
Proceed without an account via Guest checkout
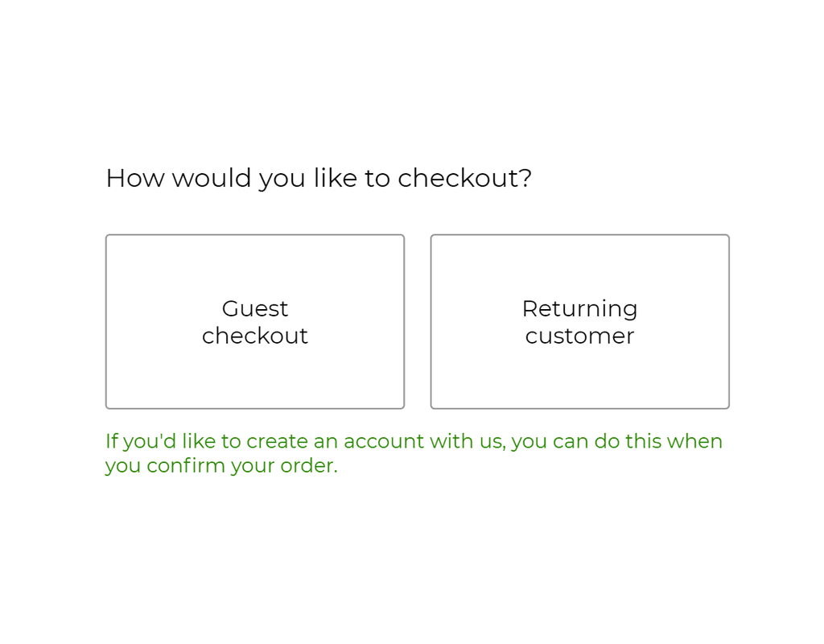click(x=254, y=322)
